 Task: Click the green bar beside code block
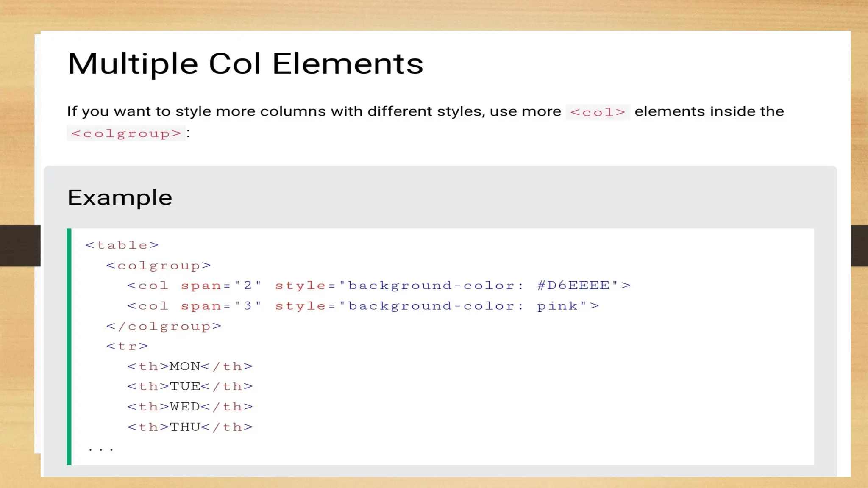tap(69, 347)
